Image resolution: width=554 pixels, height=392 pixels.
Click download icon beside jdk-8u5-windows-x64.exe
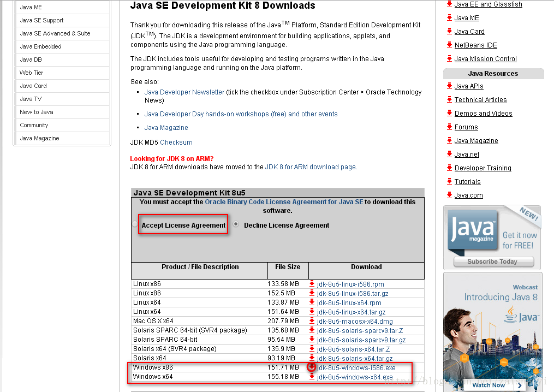pos(312,377)
